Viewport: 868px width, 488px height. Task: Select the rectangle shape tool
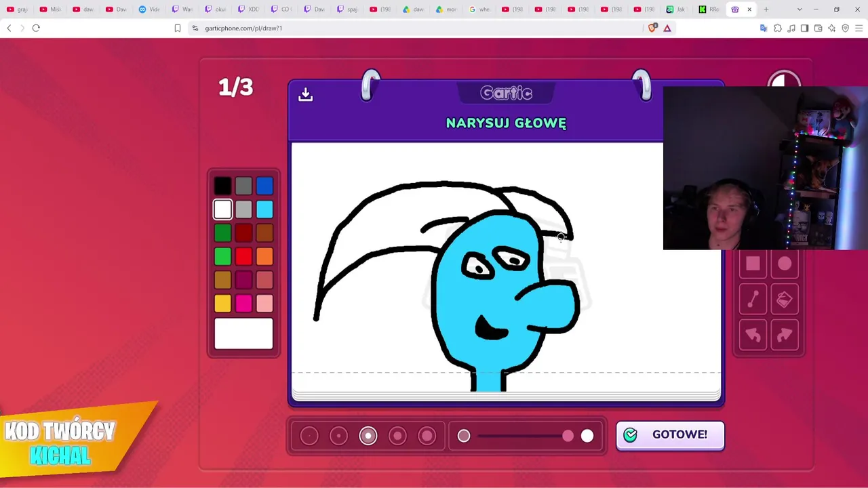click(x=753, y=264)
